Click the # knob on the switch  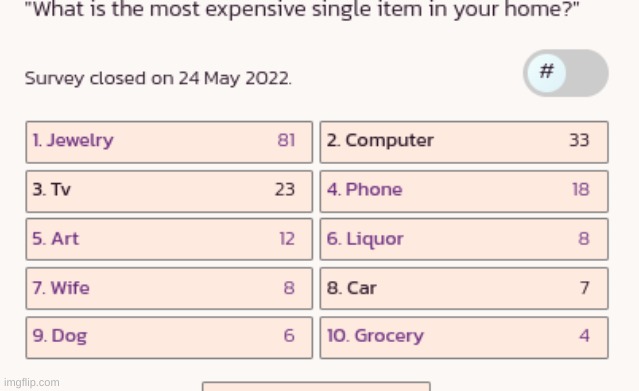(x=546, y=73)
